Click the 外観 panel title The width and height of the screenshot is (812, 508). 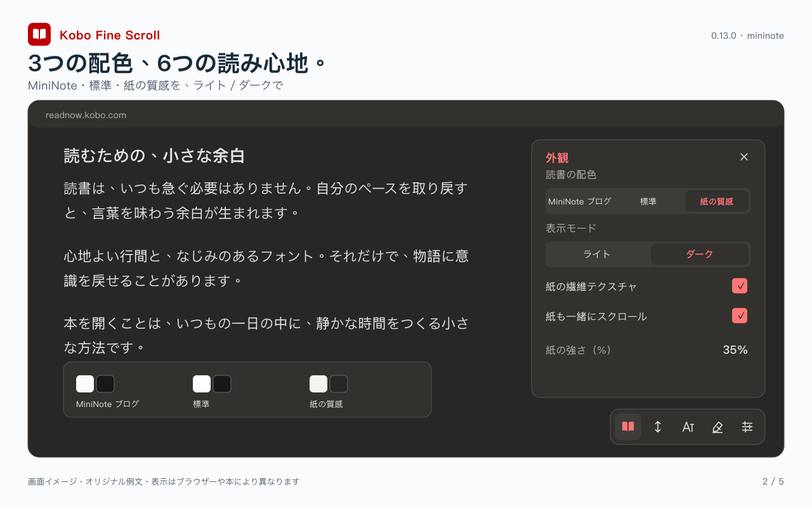click(x=557, y=158)
